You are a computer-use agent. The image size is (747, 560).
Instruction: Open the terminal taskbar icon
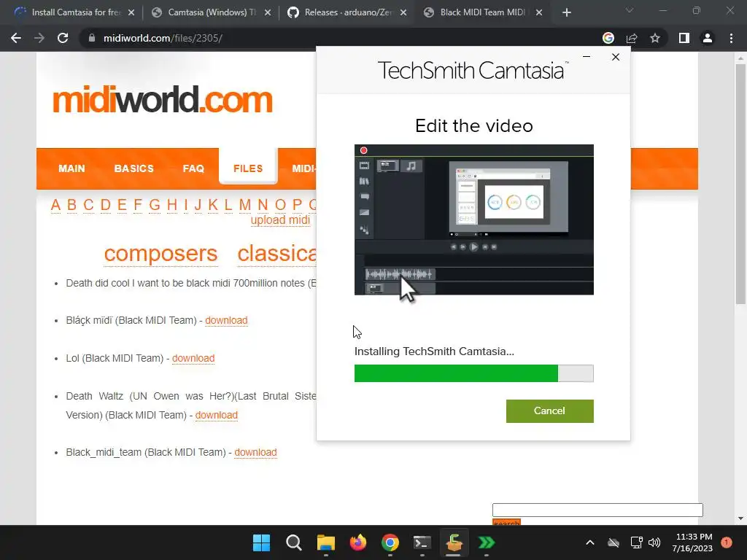tap(422, 542)
